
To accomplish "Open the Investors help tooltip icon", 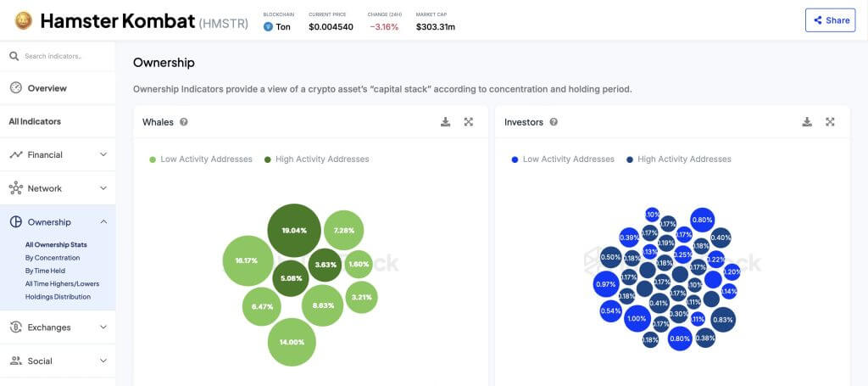I will tap(554, 122).
